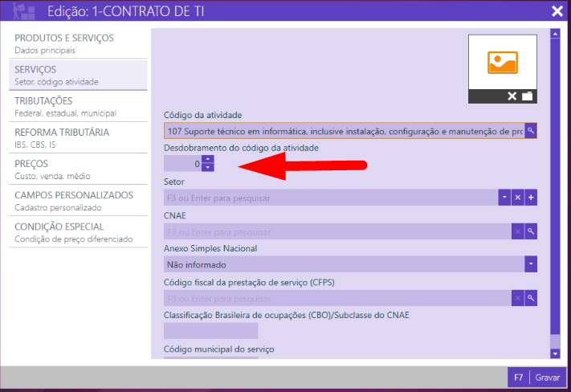Increase Desdobramento value with up arrow
This screenshot has width=571, height=392.
tap(208, 159)
